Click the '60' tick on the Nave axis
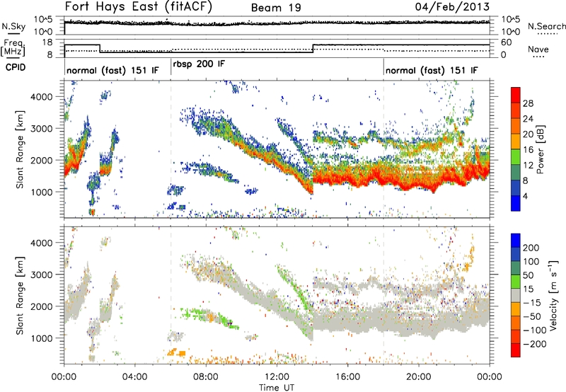 pos(507,42)
